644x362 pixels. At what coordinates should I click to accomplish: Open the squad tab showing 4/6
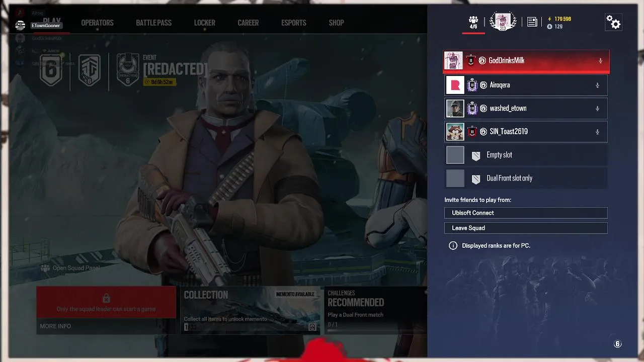coord(473,22)
